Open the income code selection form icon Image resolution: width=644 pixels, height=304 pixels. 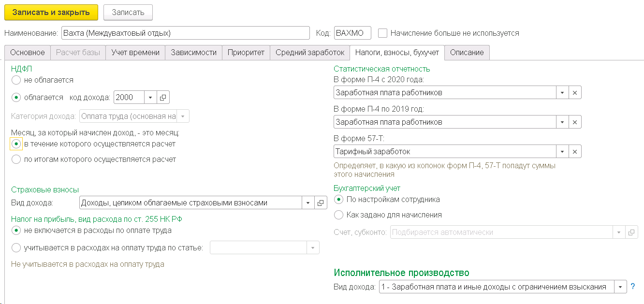point(163,98)
